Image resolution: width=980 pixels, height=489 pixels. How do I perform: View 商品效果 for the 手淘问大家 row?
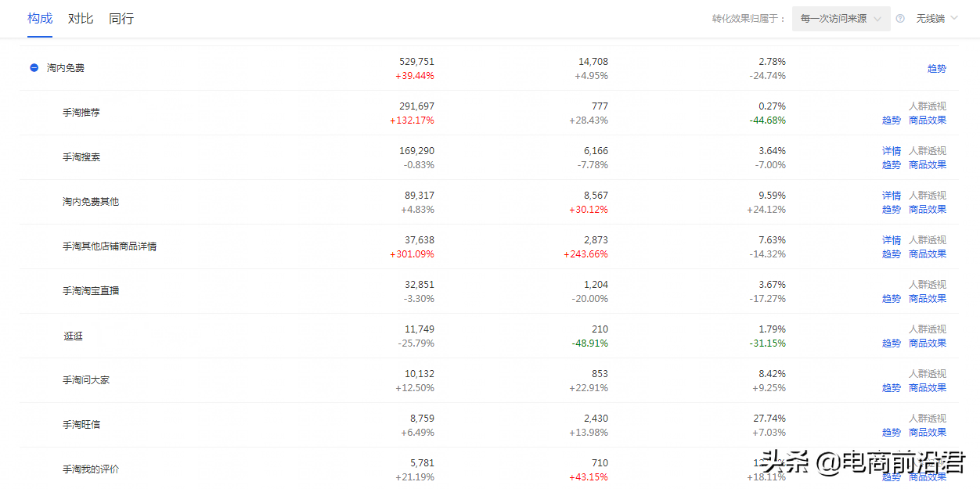pyautogui.click(x=928, y=388)
